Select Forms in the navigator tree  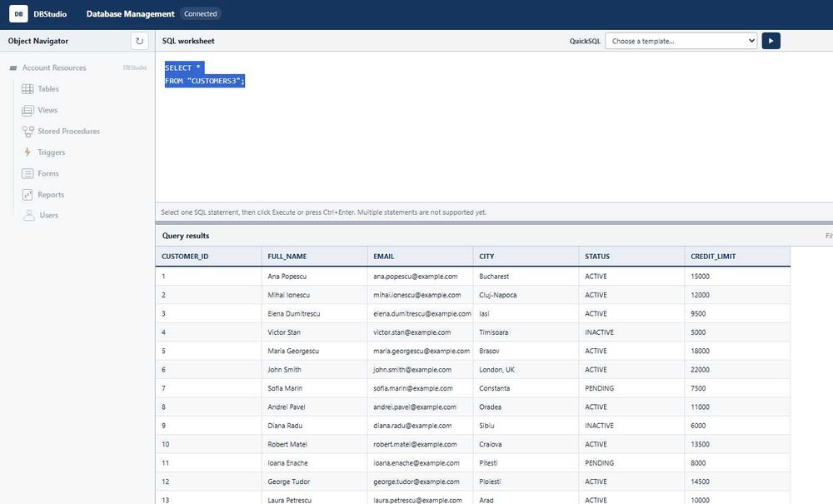[x=47, y=173]
